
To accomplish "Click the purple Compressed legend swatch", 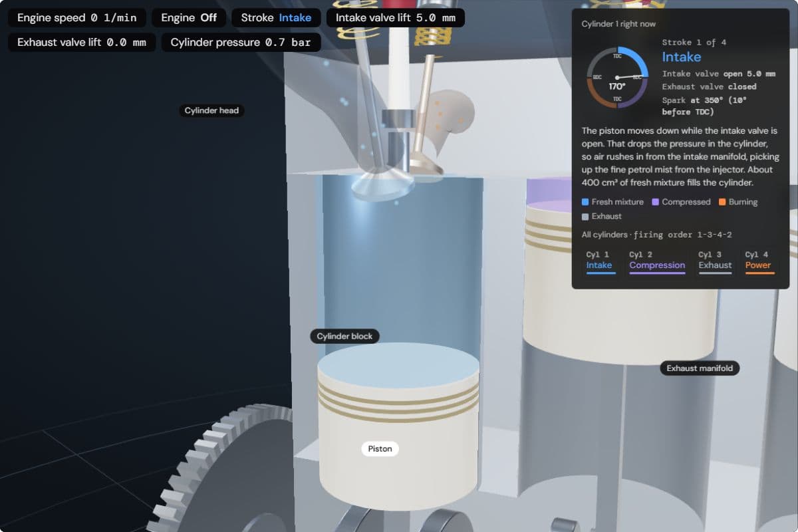I will (656, 202).
